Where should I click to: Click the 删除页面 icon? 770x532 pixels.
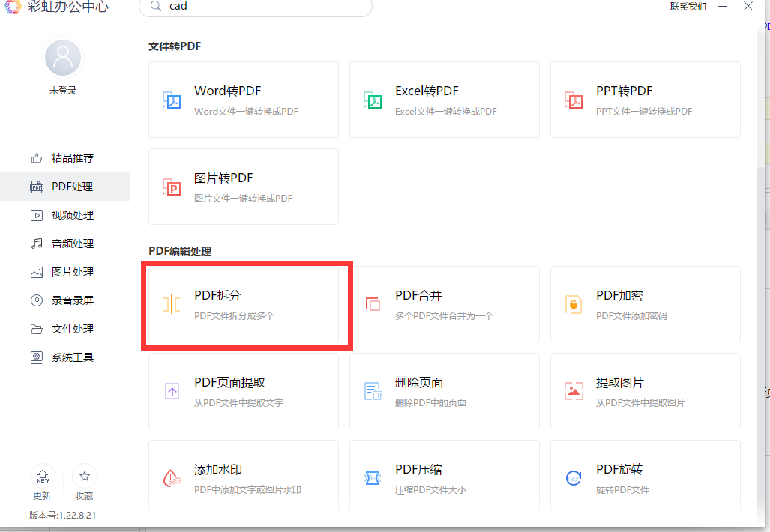[373, 391]
